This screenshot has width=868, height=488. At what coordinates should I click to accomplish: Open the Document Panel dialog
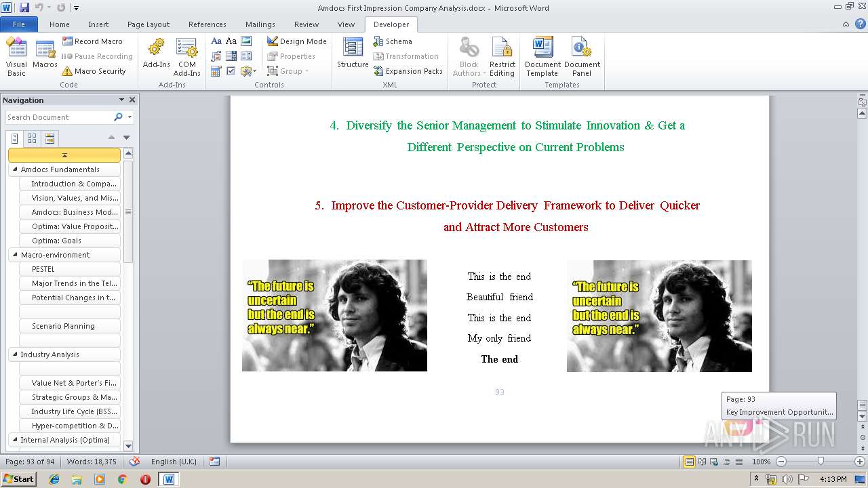coord(582,57)
